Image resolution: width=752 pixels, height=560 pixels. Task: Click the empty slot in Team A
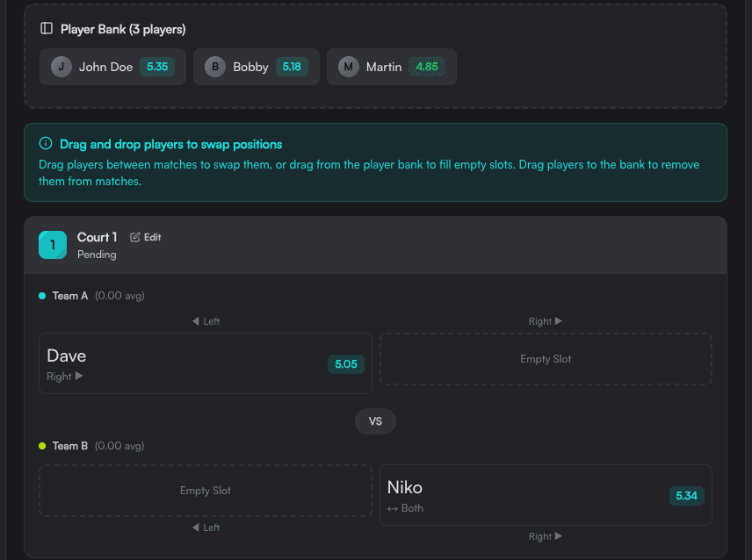point(546,359)
